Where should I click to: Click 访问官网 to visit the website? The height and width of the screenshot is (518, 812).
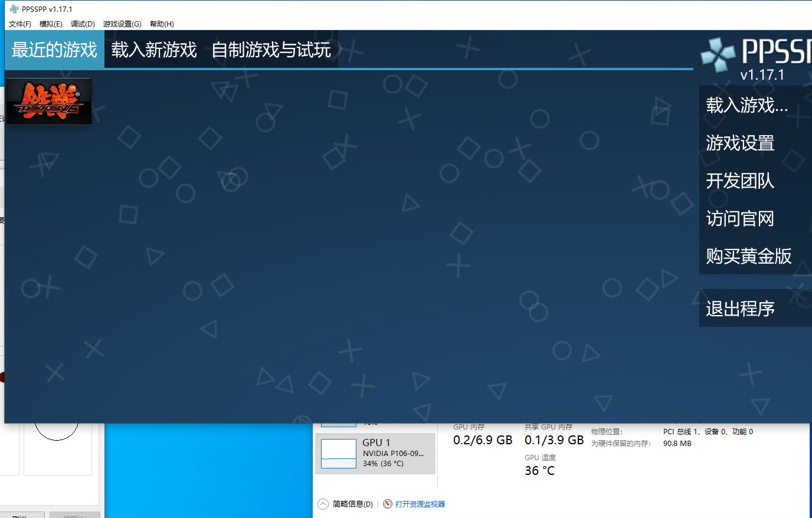[x=755, y=218]
